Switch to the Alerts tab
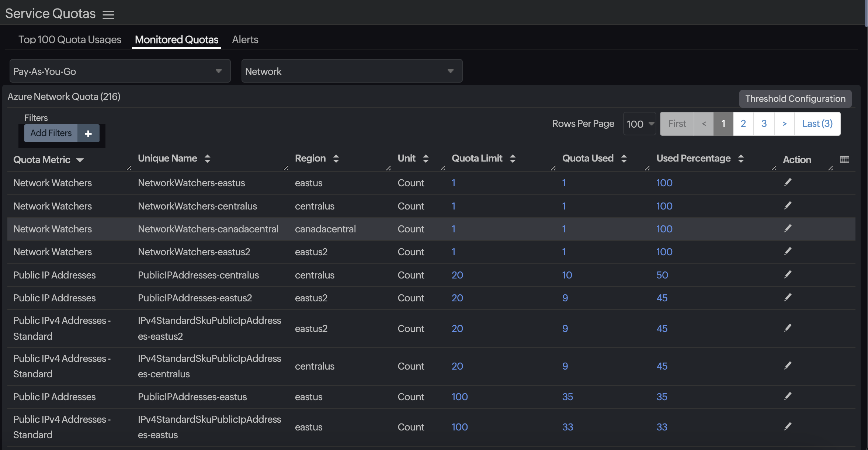Image resolution: width=868 pixels, height=450 pixels. (x=245, y=39)
